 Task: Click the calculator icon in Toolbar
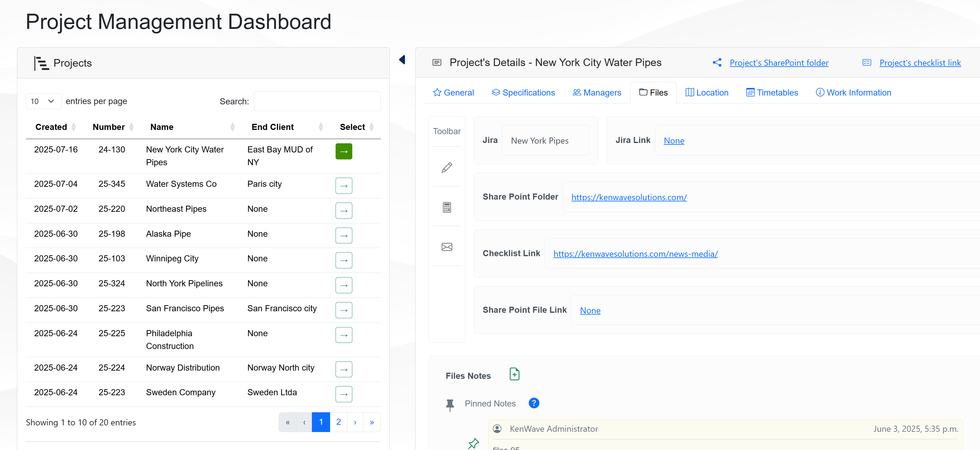pos(447,207)
